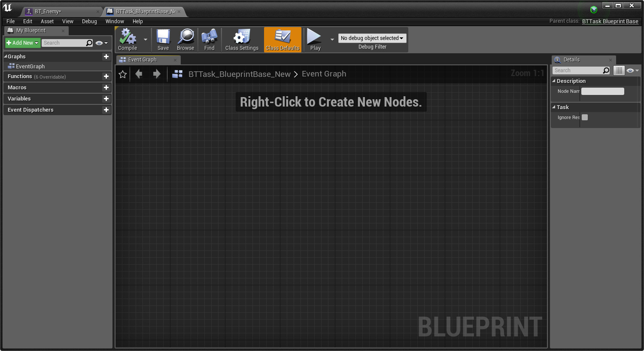Open Class Settings

[242, 40]
